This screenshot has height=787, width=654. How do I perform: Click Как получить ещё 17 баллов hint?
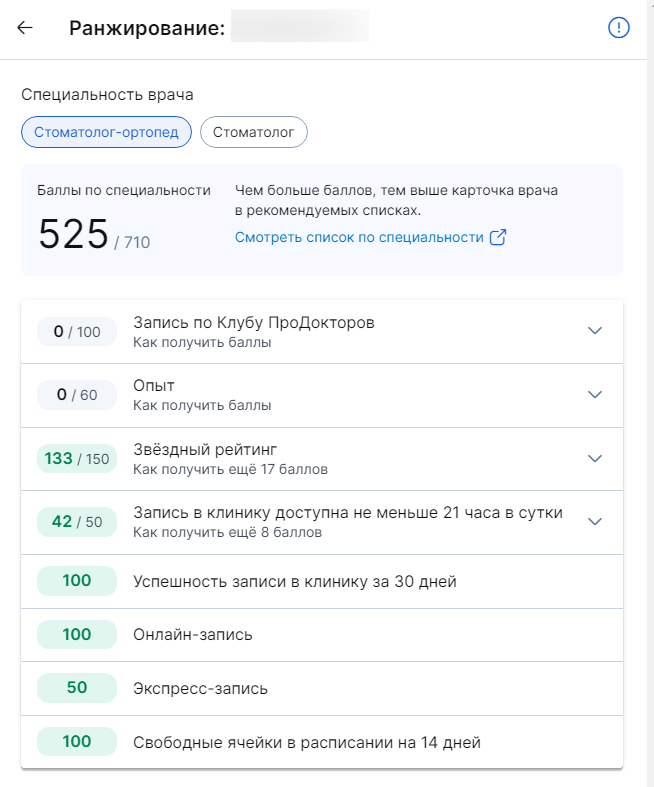[x=230, y=469]
